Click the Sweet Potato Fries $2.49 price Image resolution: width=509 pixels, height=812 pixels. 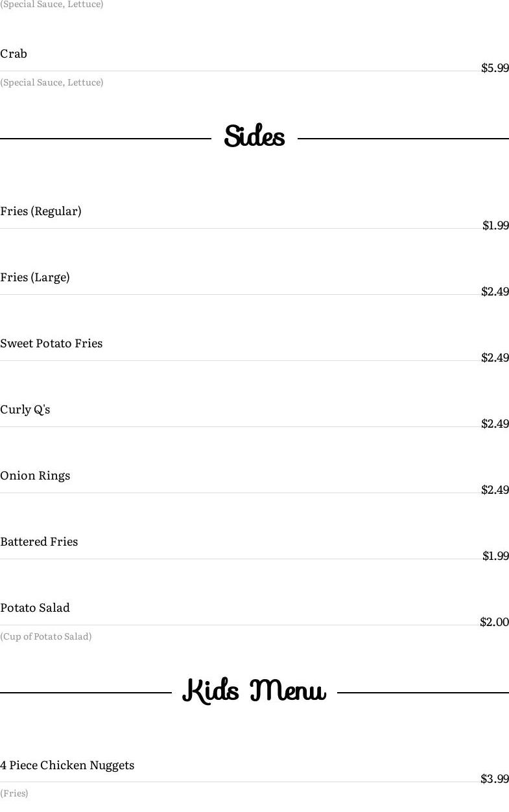pos(495,358)
